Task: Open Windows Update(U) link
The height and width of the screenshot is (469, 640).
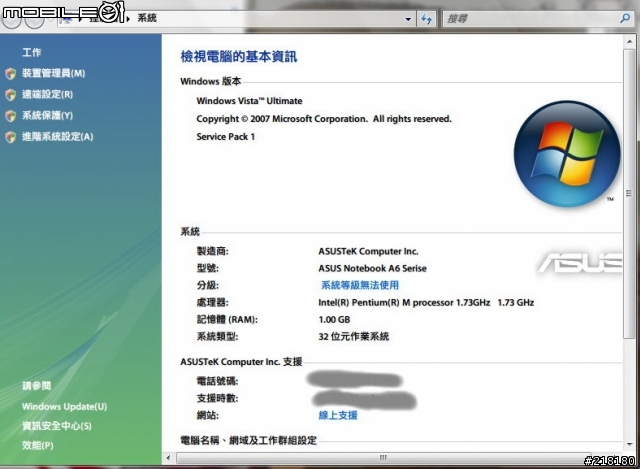Action: (64, 407)
